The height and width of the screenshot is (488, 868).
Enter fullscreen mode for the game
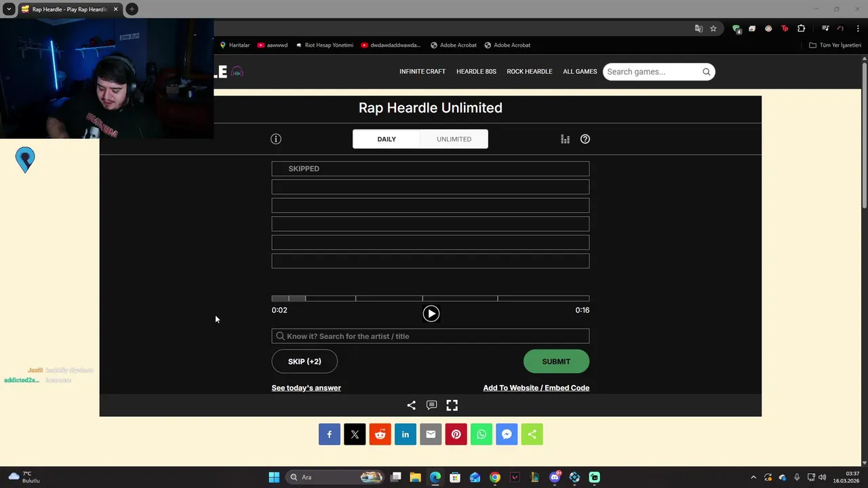(x=452, y=405)
